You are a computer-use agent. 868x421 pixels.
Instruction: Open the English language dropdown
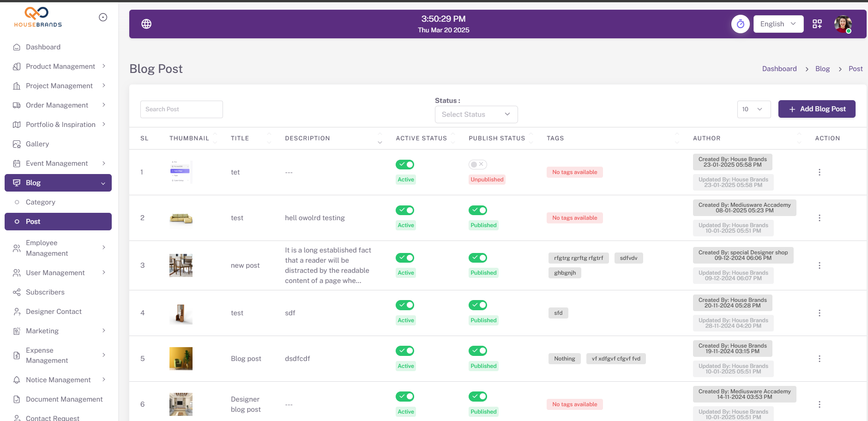coord(778,24)
